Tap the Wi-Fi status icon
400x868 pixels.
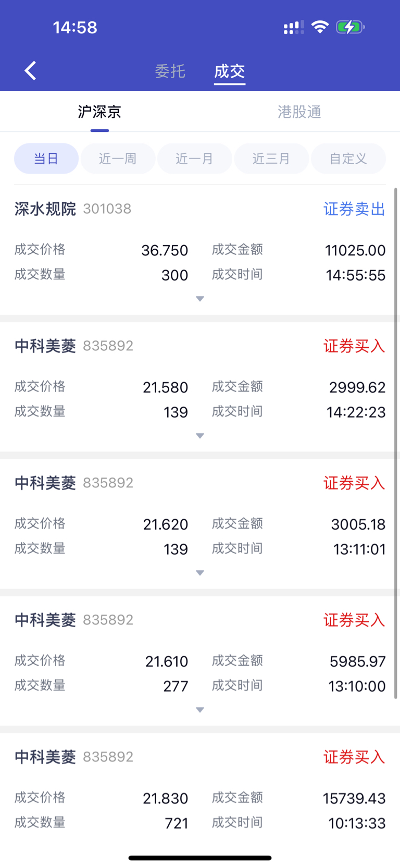320,27
